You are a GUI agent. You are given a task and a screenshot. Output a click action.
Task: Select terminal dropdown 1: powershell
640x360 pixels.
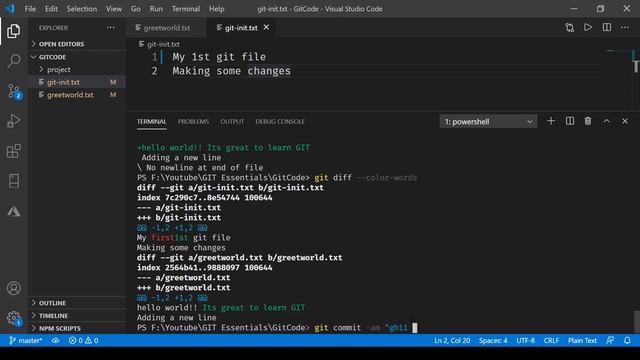(488, 122)
